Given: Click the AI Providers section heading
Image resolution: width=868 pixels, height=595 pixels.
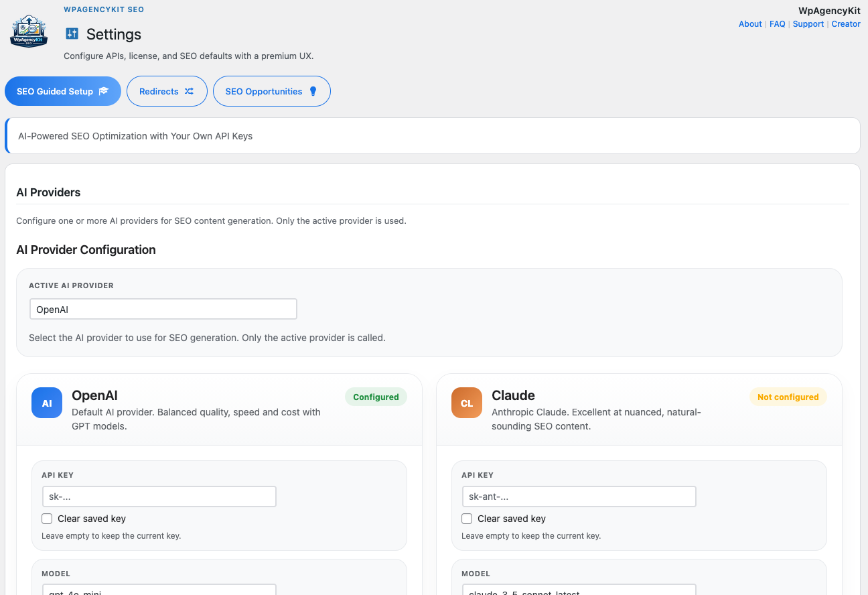Looking at the screenshot, I should pos(48,192).
